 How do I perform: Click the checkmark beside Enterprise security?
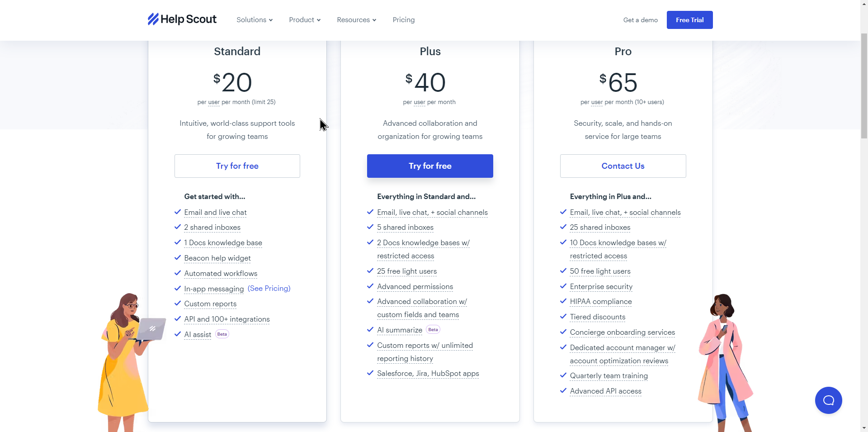point(563,286)
